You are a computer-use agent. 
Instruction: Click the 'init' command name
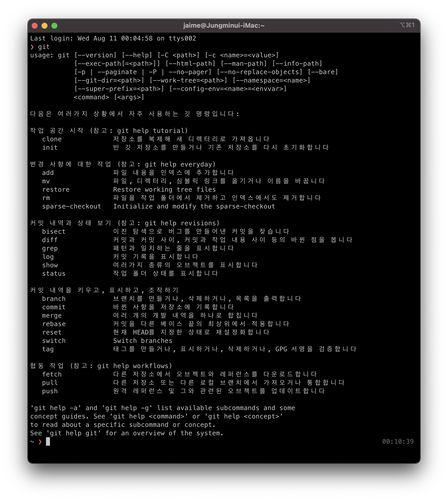pos(50,148)
